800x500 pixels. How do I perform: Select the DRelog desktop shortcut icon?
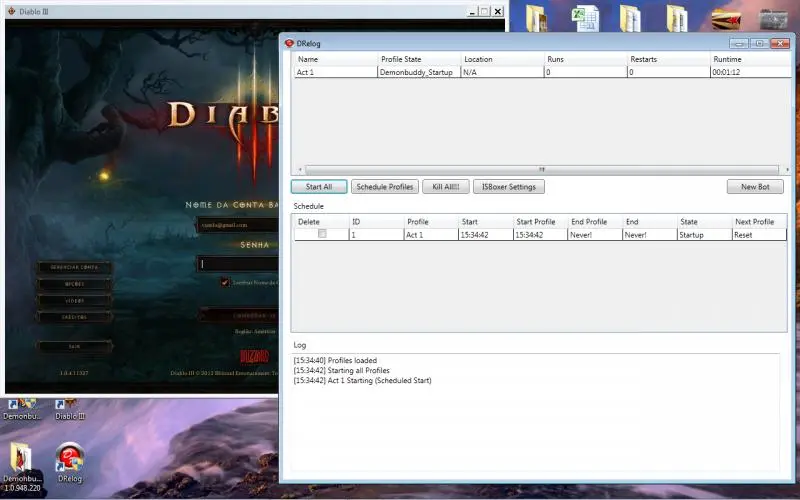pos(70,463)
